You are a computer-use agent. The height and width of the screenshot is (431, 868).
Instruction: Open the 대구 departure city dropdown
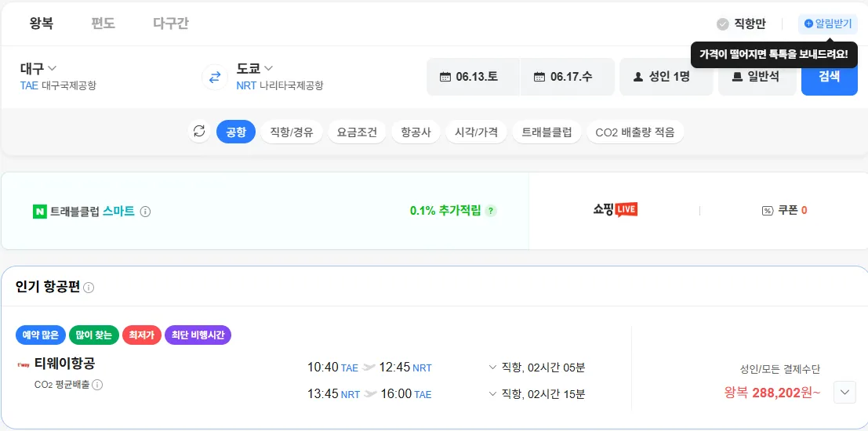click(x=38, y=68)
